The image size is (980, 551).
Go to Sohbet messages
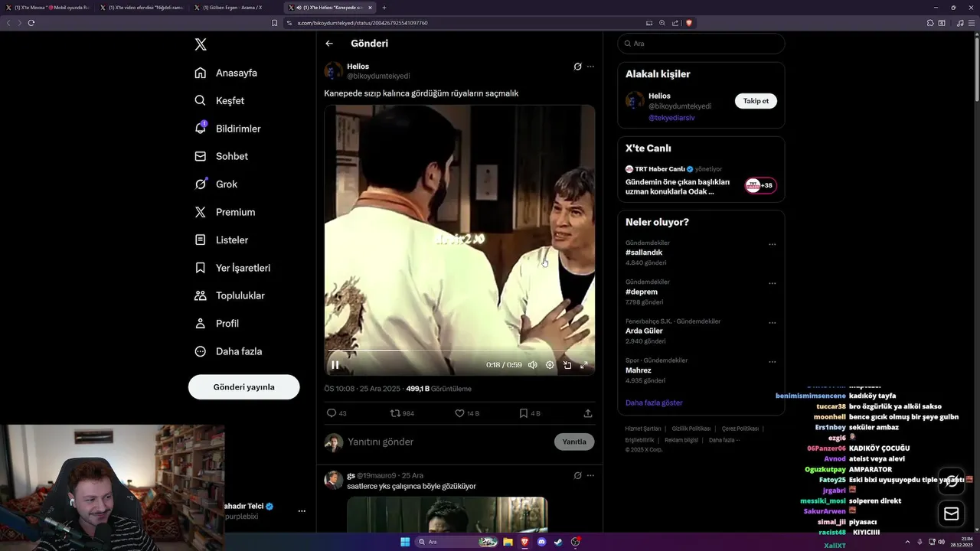coord(221,156)
